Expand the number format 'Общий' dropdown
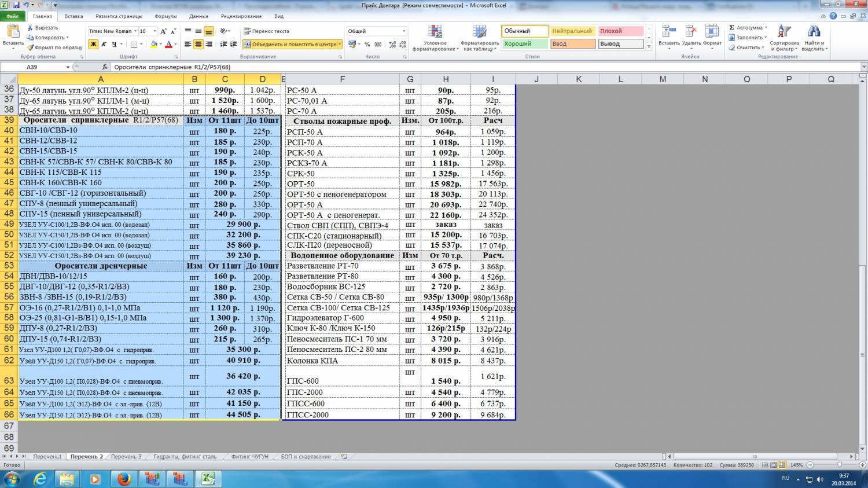 (x=403, y=31)
